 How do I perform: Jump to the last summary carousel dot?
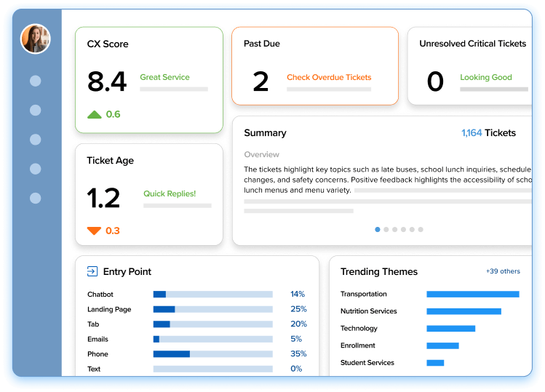(x=421, y=229)
